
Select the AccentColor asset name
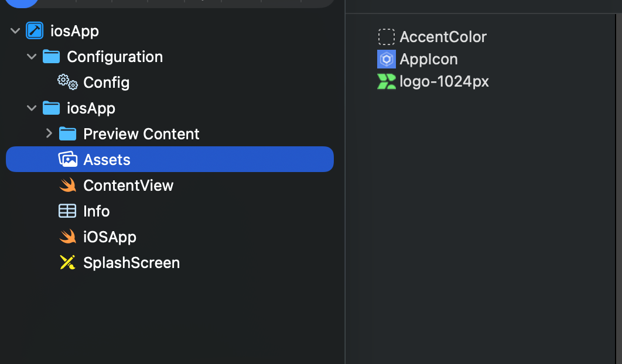(443, 37)
